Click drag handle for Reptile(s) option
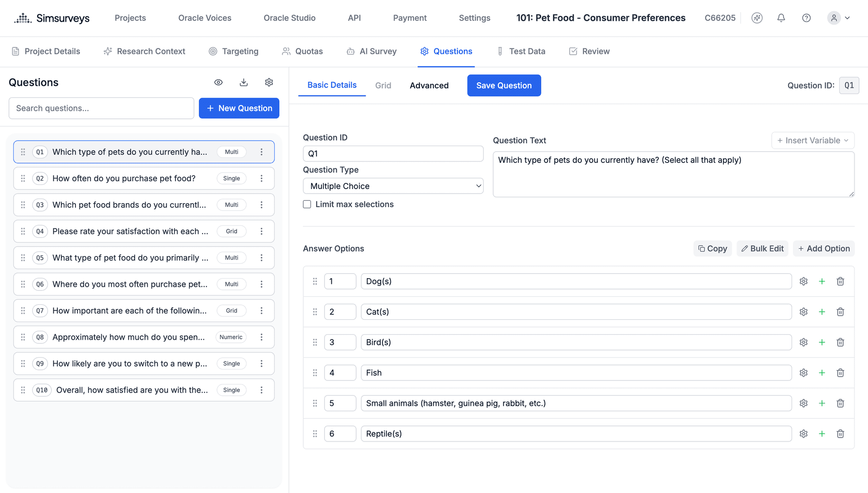This screenshot has width=868, height=493. (x=315, y=434)
